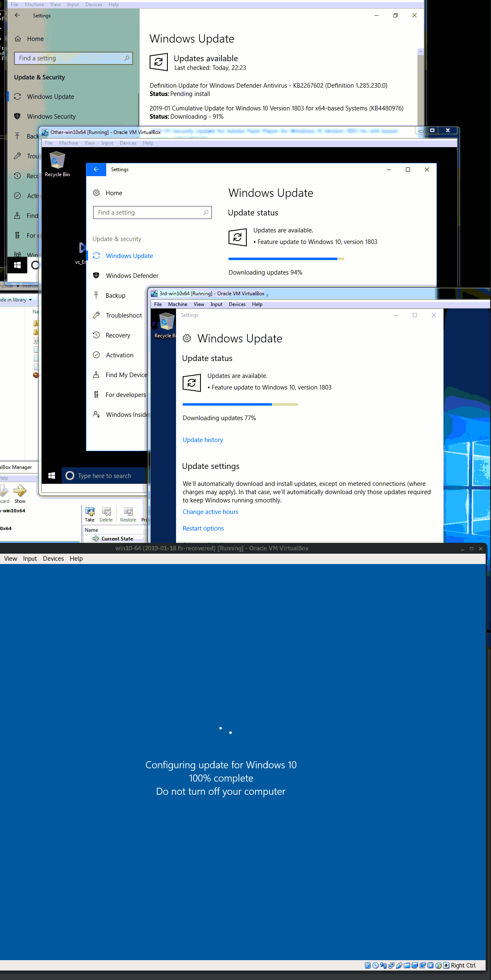This screenshot has width=491, height=980.
Task: Open Machine menu of 3rd-win10x64 window
Action: tap(178, 304)
